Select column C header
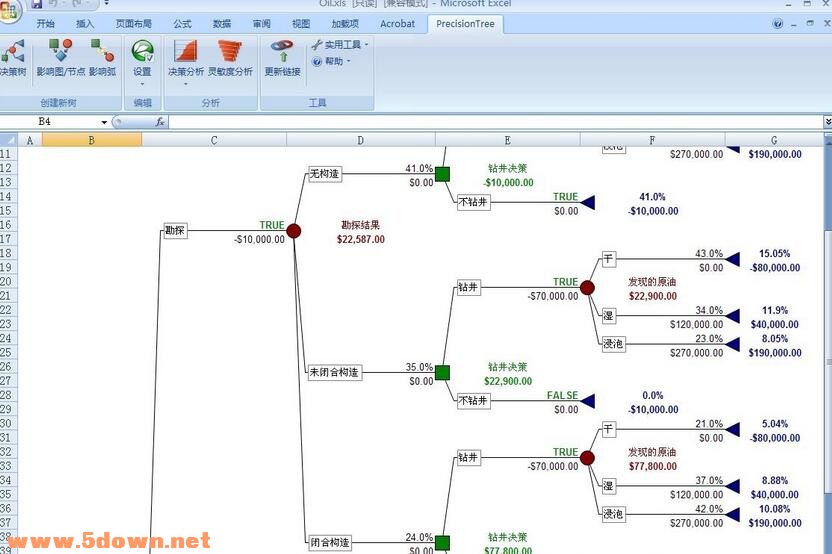 pos(214,140)
